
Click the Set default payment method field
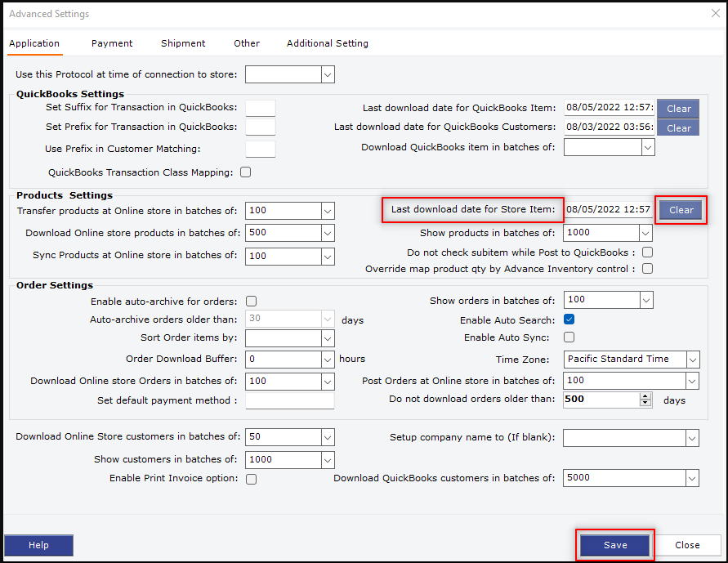(x=289, y=401)
